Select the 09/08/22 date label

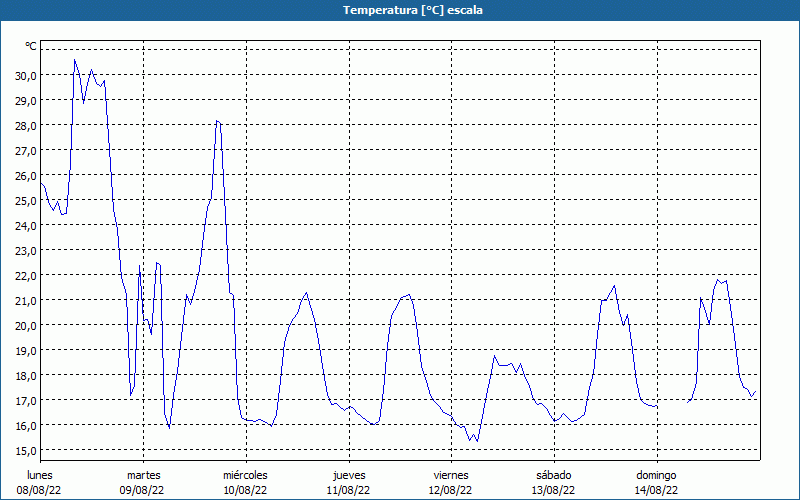click(142, 490)
